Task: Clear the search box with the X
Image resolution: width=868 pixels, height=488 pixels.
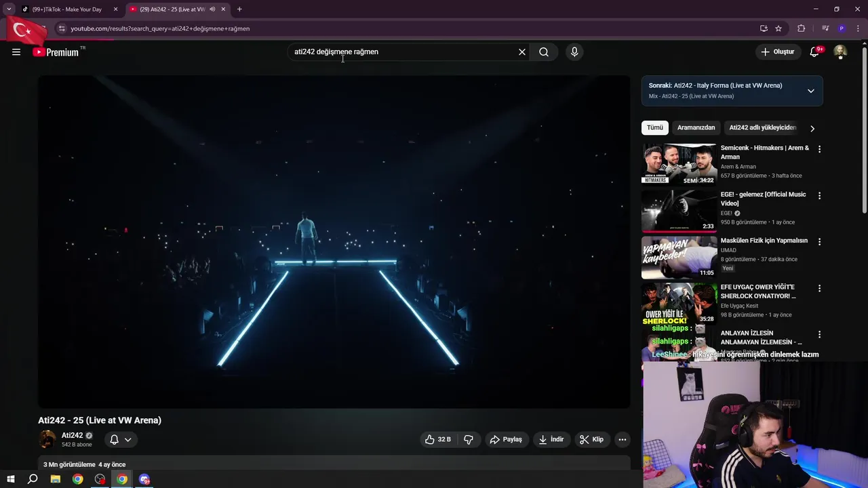Action: pos(522,52)
